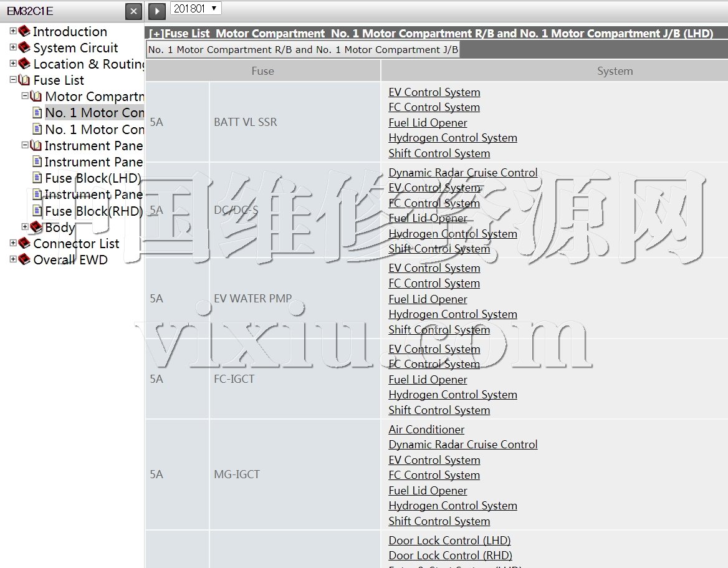Image resolution: width=728 pixels, height=568 pixels.
Task: Collapse the Fuse List tree node
Action: tap(13, 80)
